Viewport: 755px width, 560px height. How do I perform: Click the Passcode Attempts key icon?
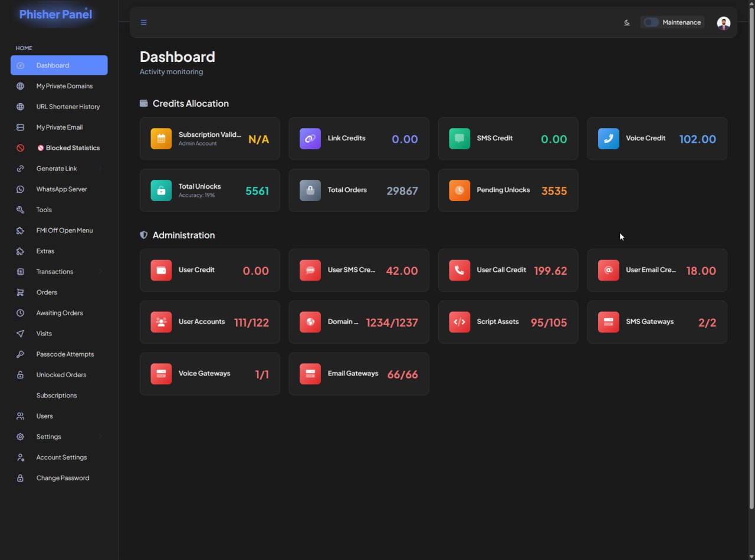pyautogui.click(x=20, y=354)
